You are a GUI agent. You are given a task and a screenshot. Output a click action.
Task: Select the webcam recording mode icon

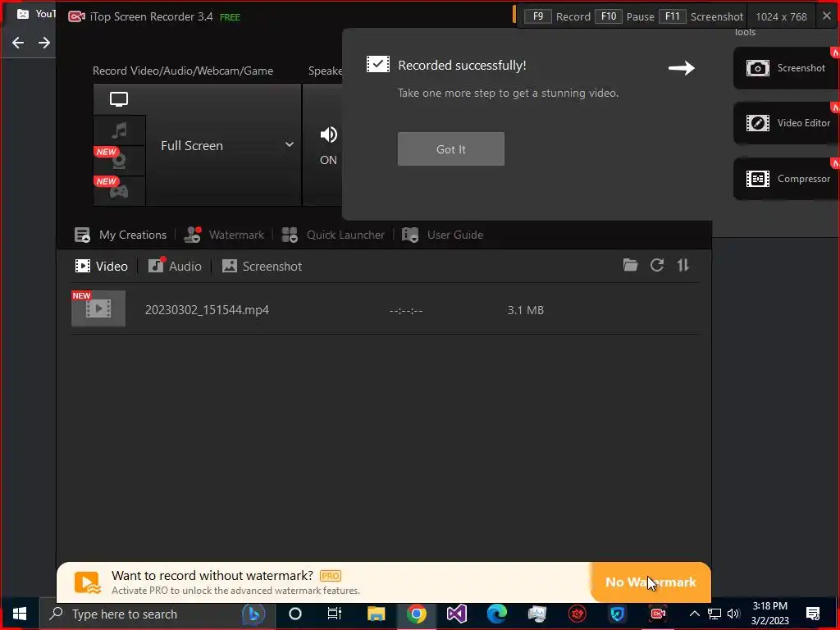pyautogui.click(x=119, y=161)
